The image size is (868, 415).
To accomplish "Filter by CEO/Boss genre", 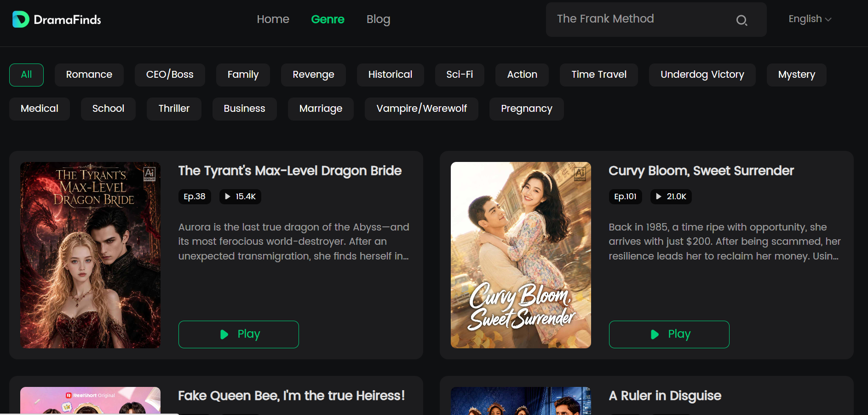I will (x=170, y=75).
